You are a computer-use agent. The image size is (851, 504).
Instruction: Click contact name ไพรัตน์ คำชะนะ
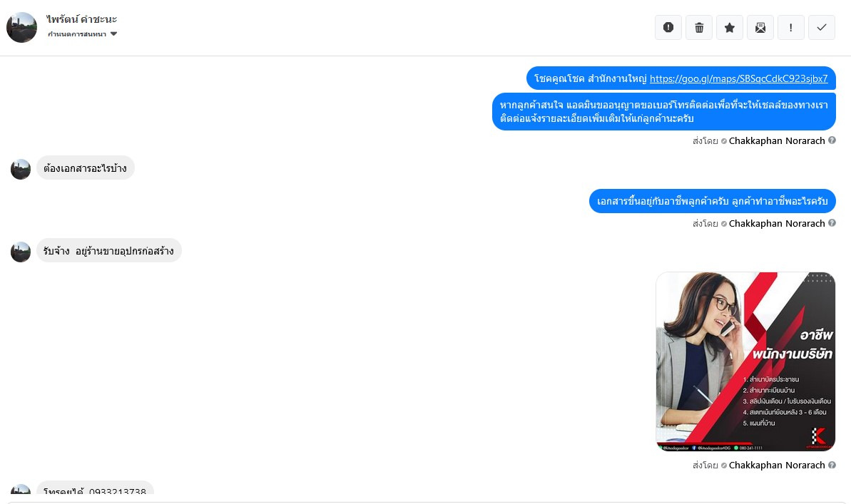(x=81, y=19)
